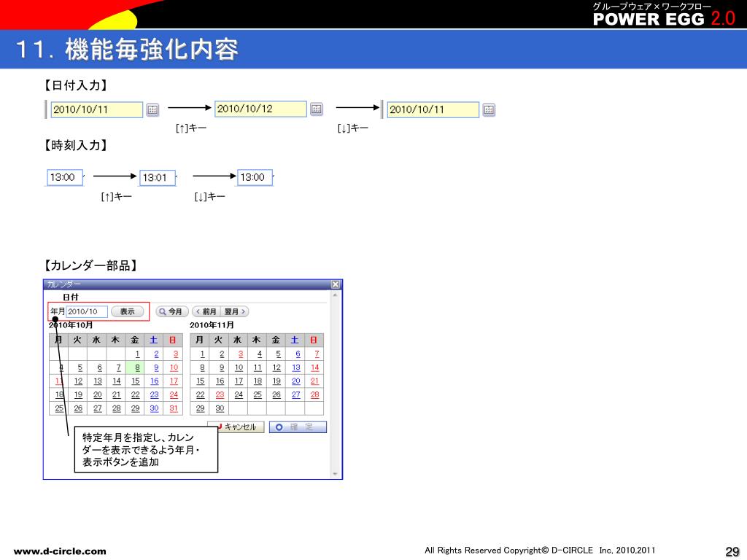Viewport: 747px width, 560px height.
Task: Open calendar picker beside 2010/10/12 field
Action: [x=317, y=109]
